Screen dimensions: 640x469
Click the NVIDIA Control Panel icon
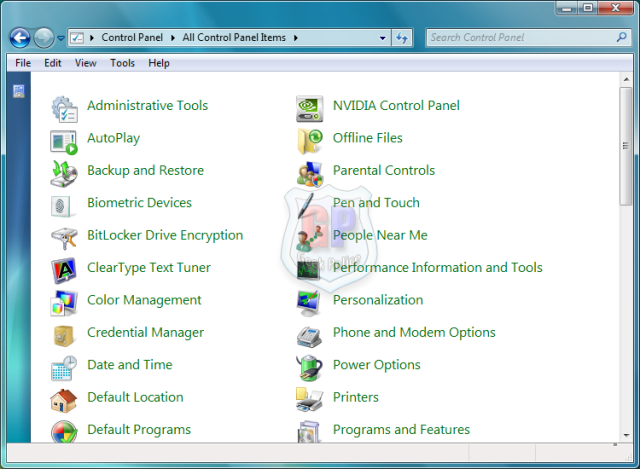(x=310, y=109)
